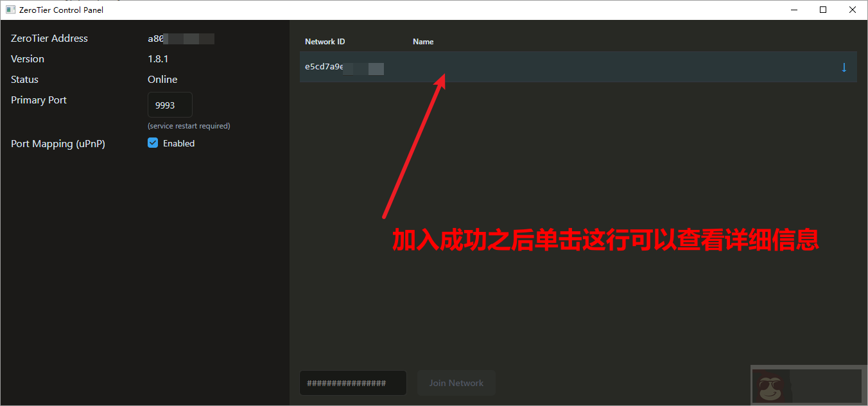Viewport: 868px width, 406px height.
Task: Click the Online status indicator
Action: [162, 79]
